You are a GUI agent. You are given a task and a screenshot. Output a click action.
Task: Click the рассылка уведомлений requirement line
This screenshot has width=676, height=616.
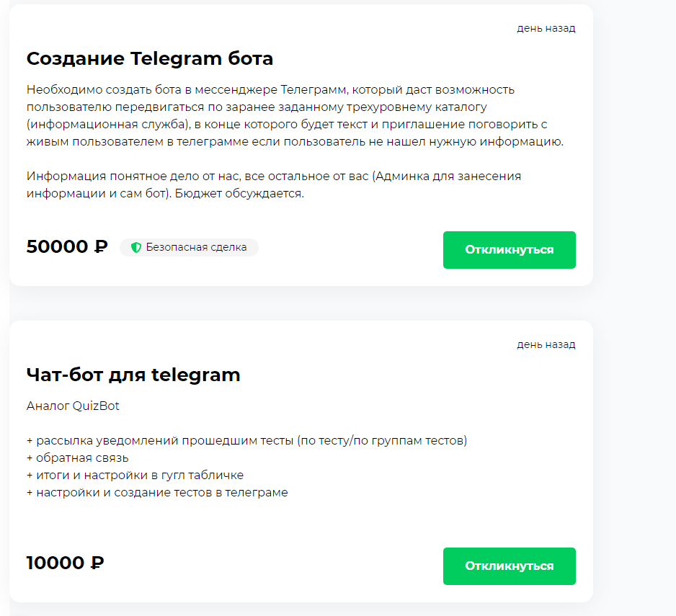(x=246, y=441)
